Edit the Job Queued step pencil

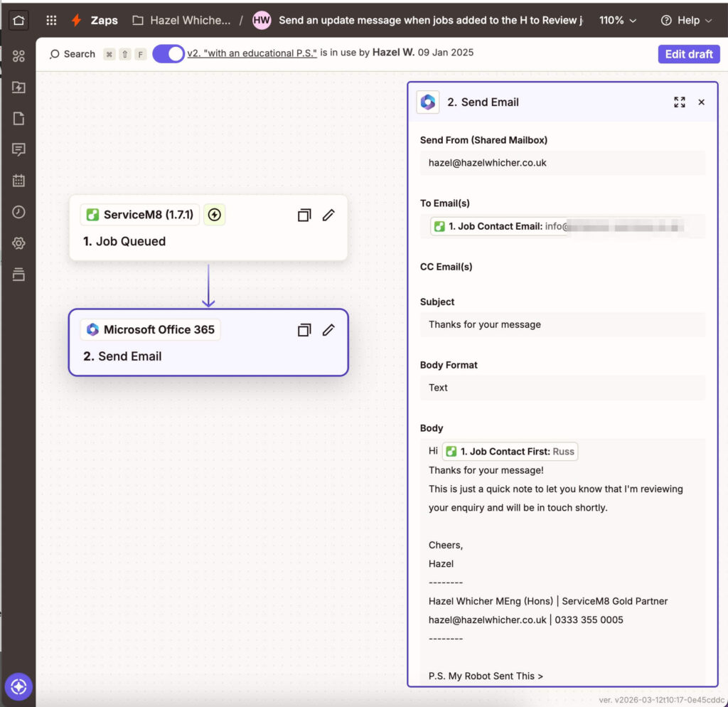click(328, 215)
